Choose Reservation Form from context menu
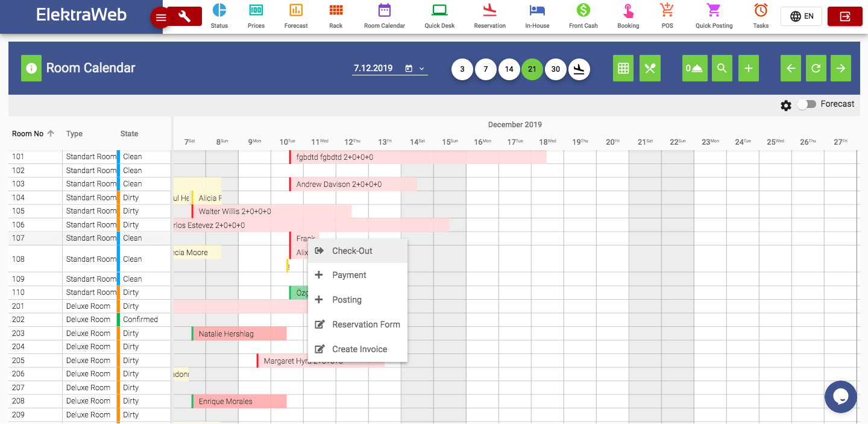 [357, 324]
